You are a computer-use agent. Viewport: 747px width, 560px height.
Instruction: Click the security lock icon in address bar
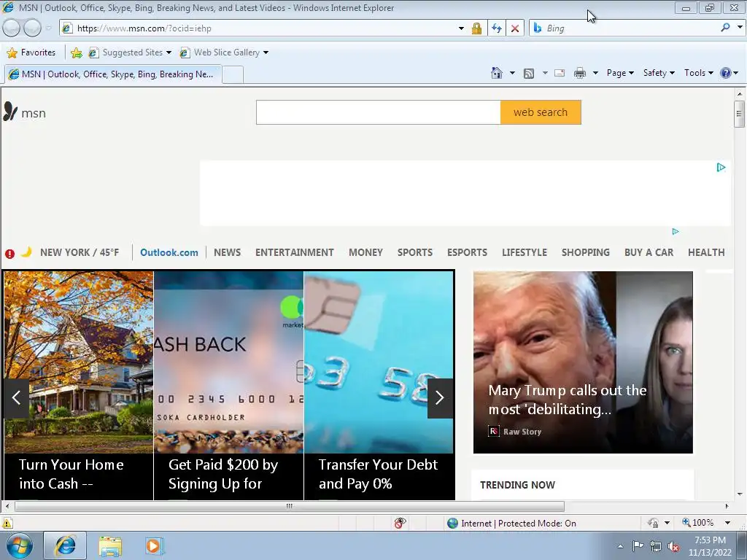coord(476,28)
